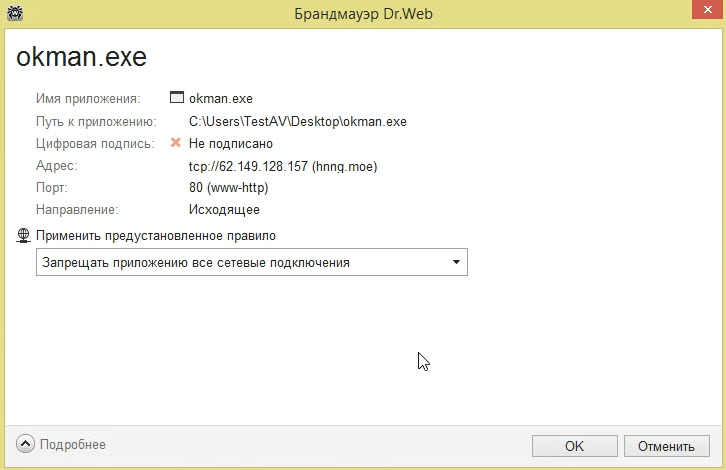Click the port value 80 (www-http)
The image size is (726, 470).
pyautogui.click(x=228, y=188)
